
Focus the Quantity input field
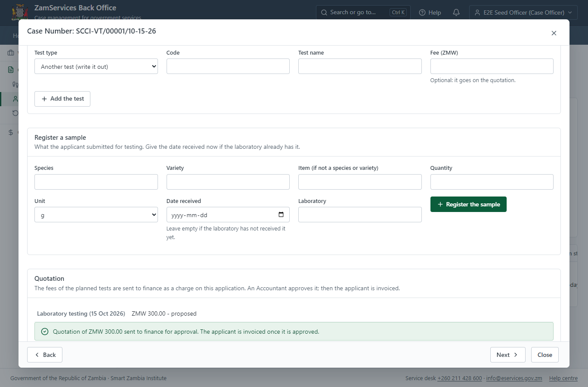coord(492,182)
